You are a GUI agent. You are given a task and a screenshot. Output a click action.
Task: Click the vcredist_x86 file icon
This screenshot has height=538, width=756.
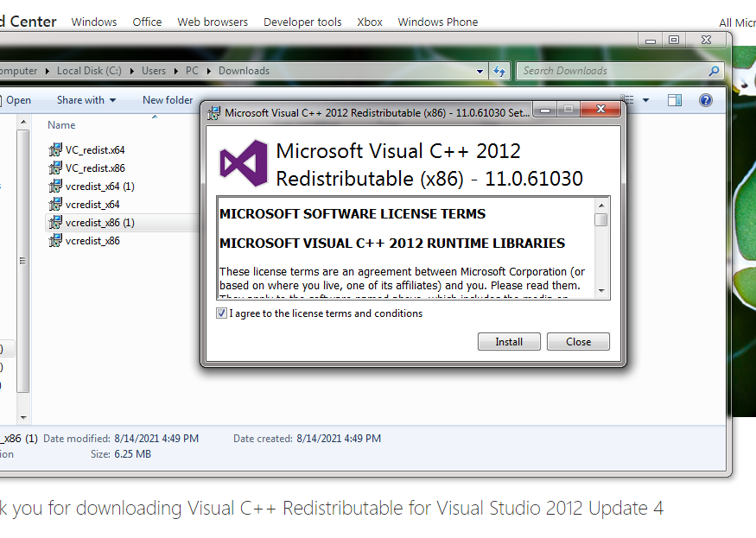pyautogui.click(x=55, y=241)
